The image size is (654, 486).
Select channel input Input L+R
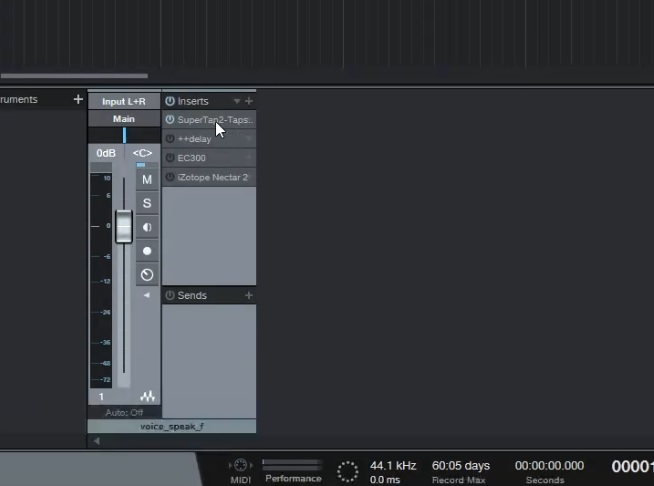pos(124,101)
